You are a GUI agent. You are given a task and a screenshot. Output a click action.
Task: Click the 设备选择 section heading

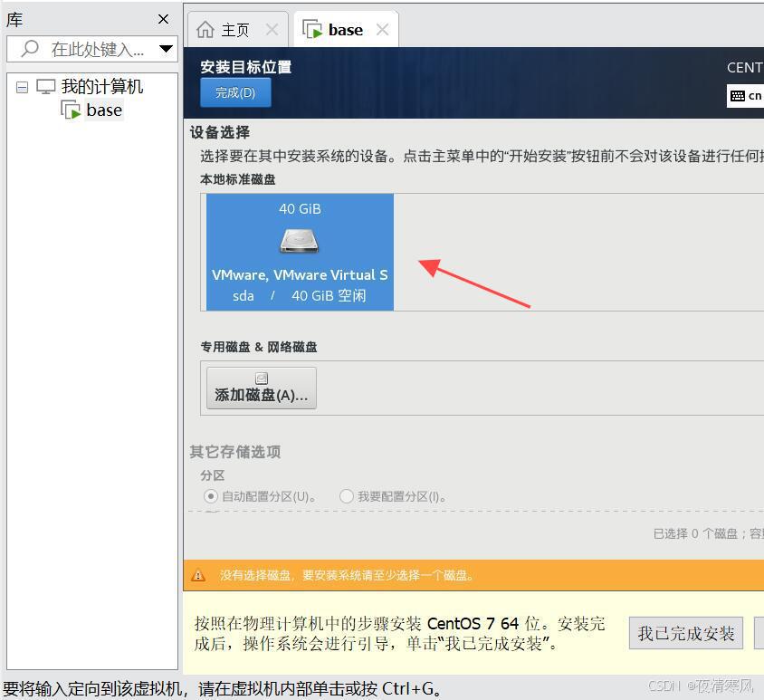[x=220, y=132]
